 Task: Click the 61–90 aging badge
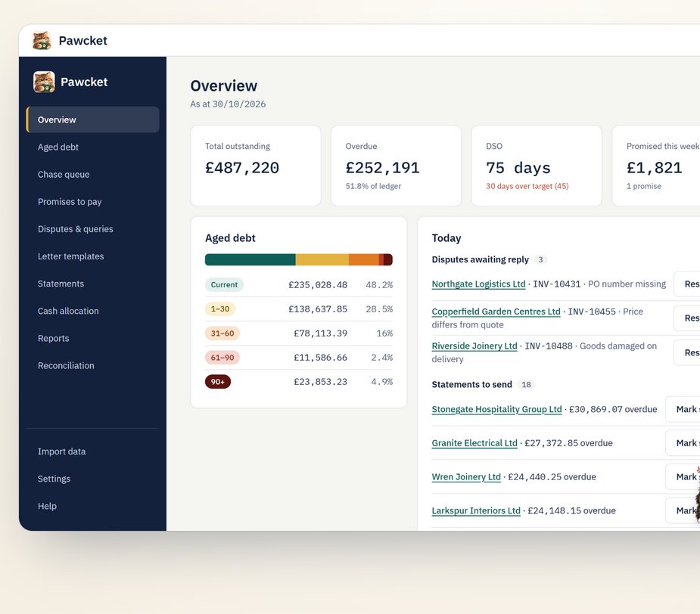(222, 358)
